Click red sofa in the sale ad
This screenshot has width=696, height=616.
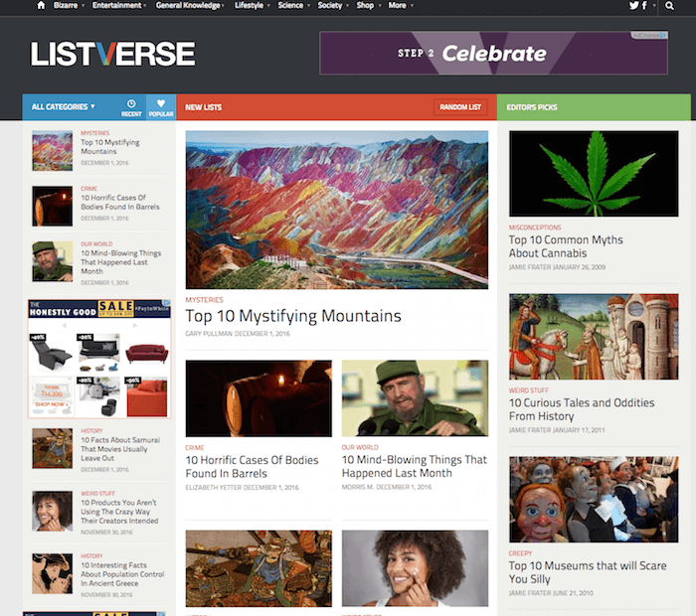pyautogui.click(x=147, y=354)
